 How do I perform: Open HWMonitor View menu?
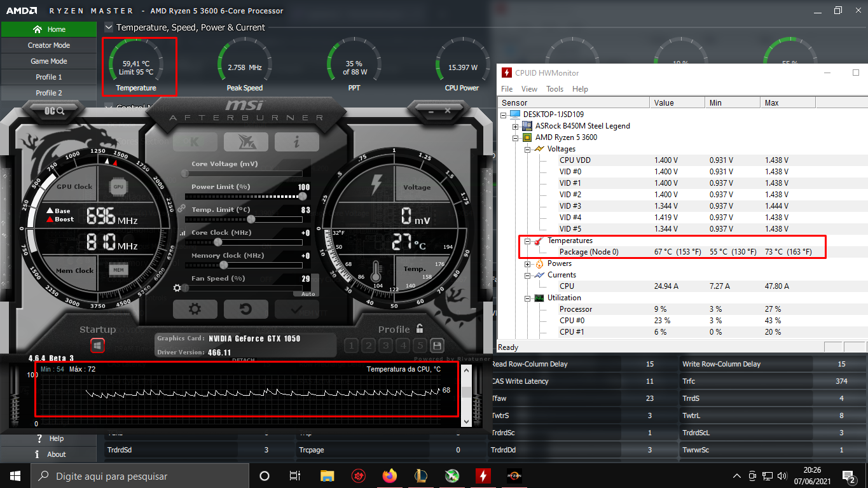[529, 89]
